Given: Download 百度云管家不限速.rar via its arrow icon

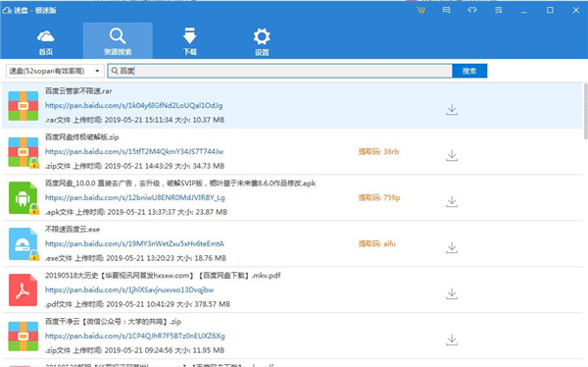Looking at the screenshot, I should pos(452,109).
